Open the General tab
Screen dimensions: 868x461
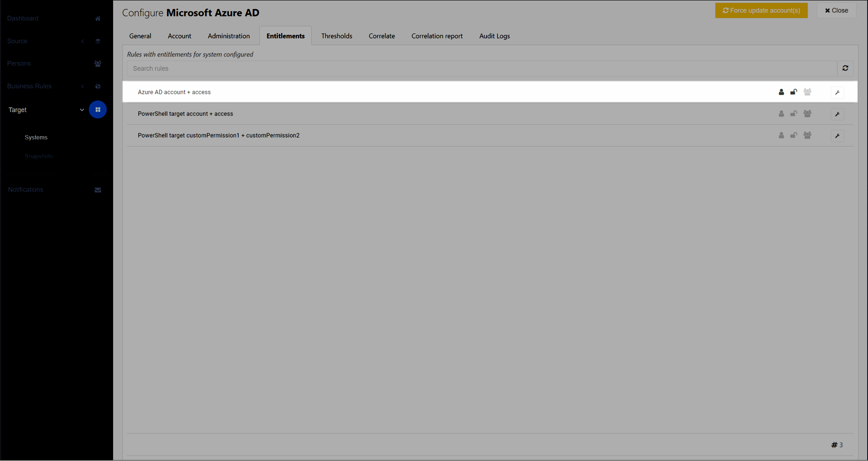[x=140, y=36]
